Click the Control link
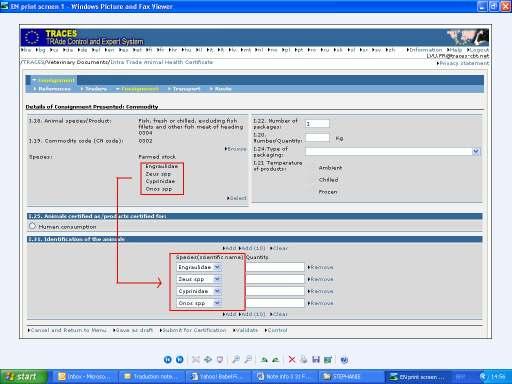The height and width of the screenshot is (384, 512). tap(276, 330)
